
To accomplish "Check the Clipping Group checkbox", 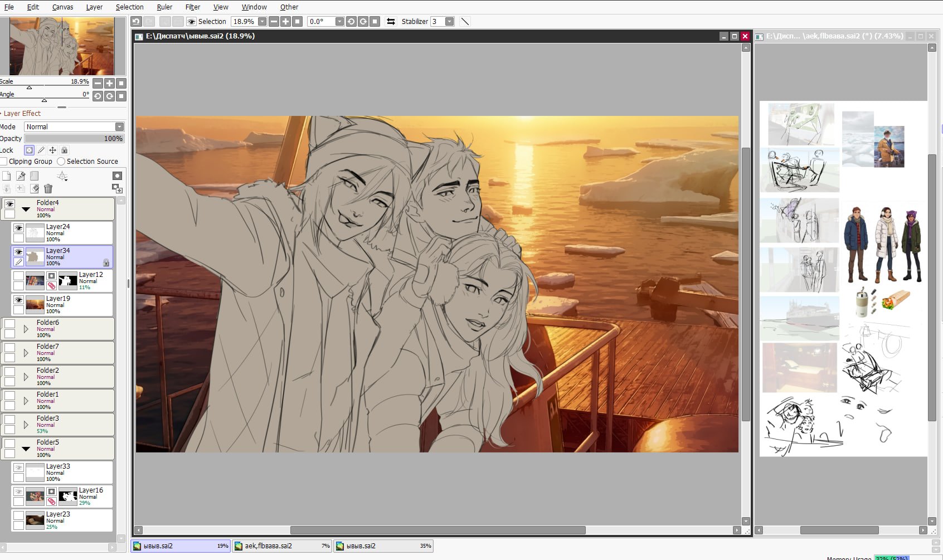I will point(4,162).
